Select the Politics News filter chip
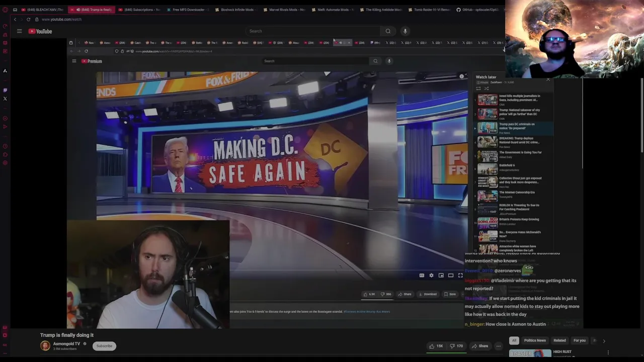Screen dimensions: 644x362 pos(535,340)
